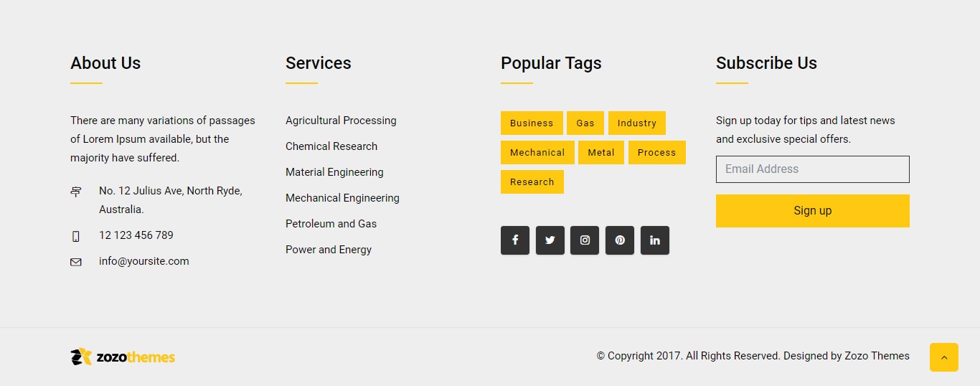The width and height of the screenshot is (980, 386).
Task: Open the Power and Energy link
Action: click(329, 250)
